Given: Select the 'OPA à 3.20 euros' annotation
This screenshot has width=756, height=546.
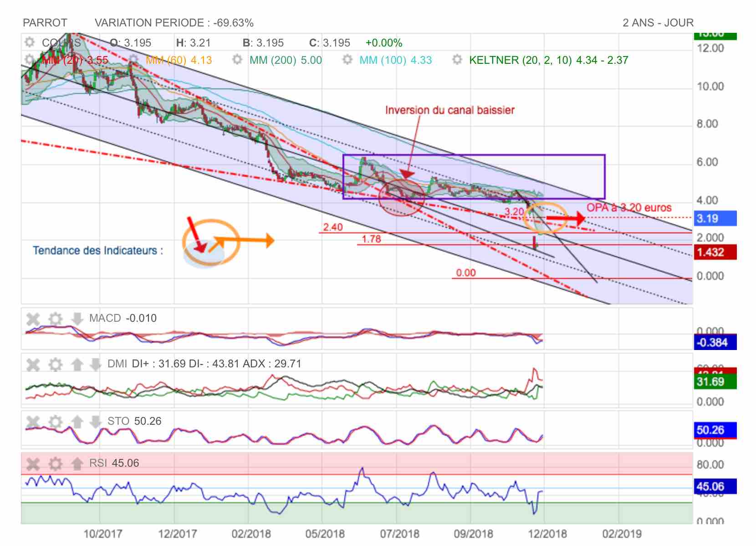Looking at the screenshot, I should pos(629,208).
